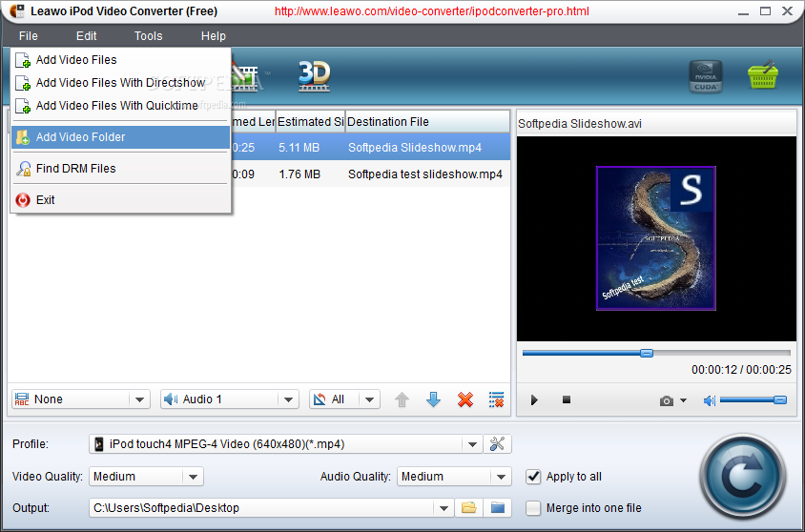Click the Output path text field
This screenshot has height=532, width=805.
(262, 508)
